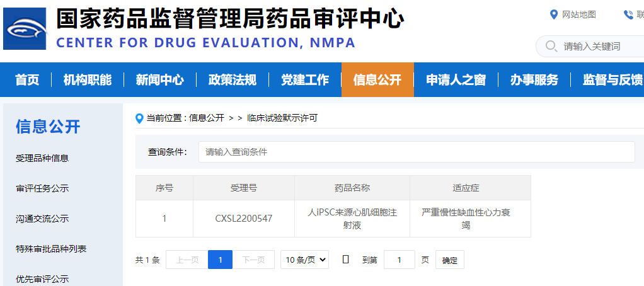This screenshot has height=286, width=644.
Task: Click the site map location pin icon
Action: coord(554,14)
